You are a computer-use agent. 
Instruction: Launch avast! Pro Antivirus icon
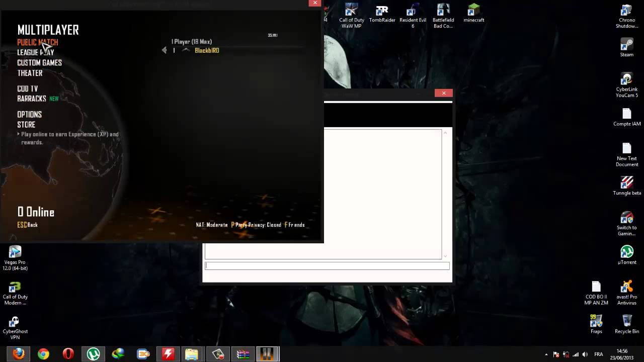tap(626, 293)
